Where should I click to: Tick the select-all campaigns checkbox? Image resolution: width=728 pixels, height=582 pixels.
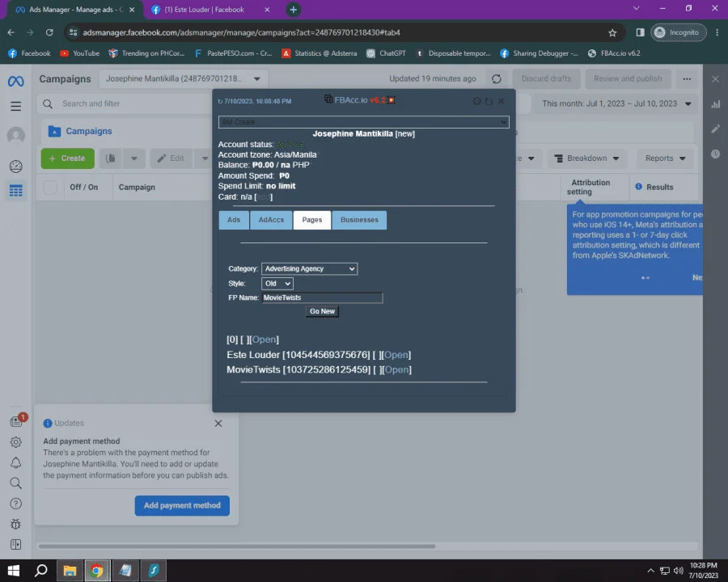coord(50,187)
